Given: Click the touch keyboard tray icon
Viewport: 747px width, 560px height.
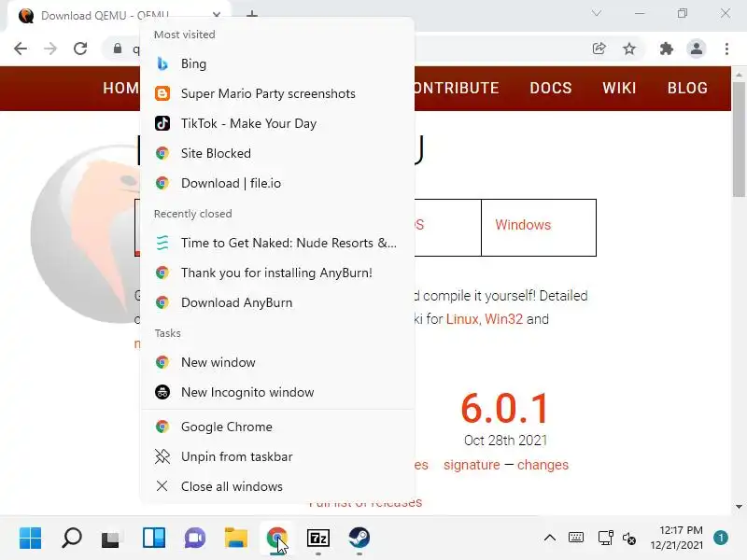Looking at the screenshot, I should (x=576, y=539).
